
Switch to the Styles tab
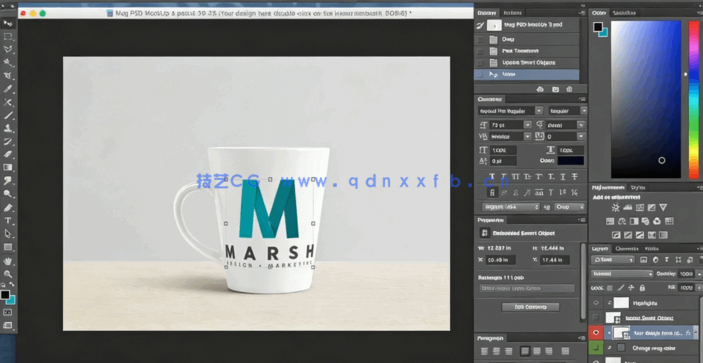click(x=638, y=187)
